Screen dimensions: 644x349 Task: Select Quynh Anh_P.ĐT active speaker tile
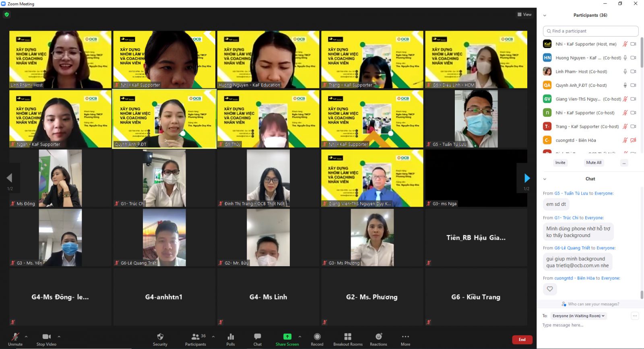tap(165, 119)
